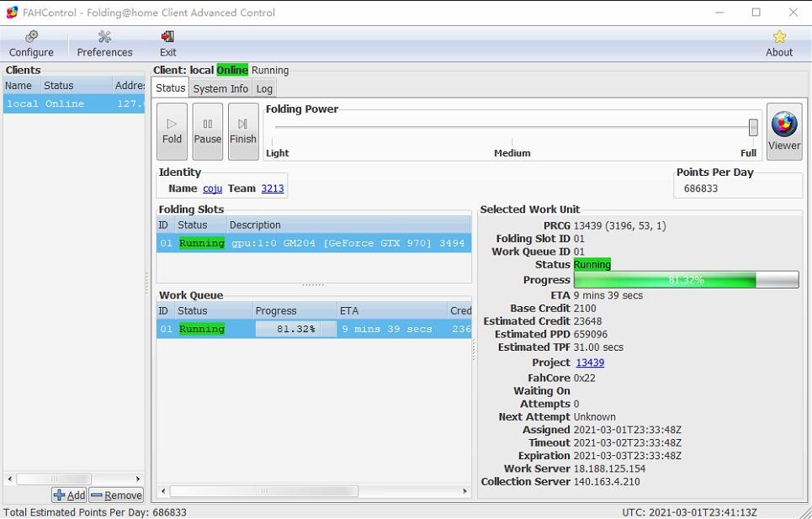812x519 pixels.
Task: Click Work Queue Status column header
Action: tap(214, 310)
